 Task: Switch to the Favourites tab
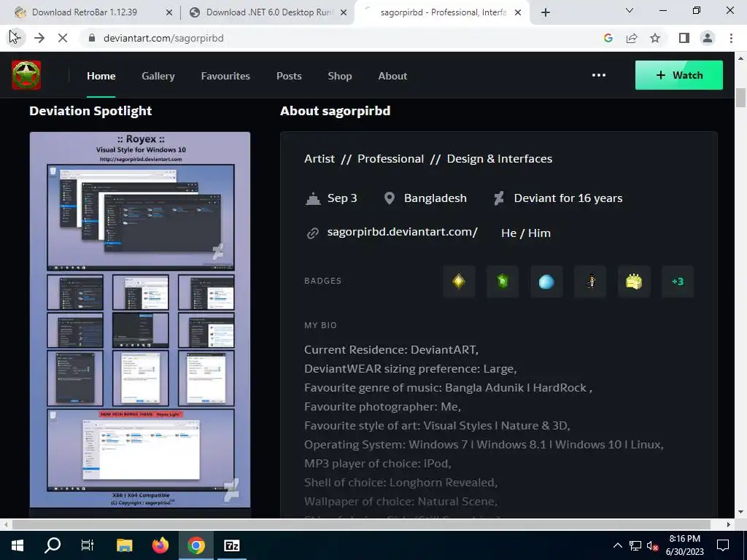click(x=225, y=76)
